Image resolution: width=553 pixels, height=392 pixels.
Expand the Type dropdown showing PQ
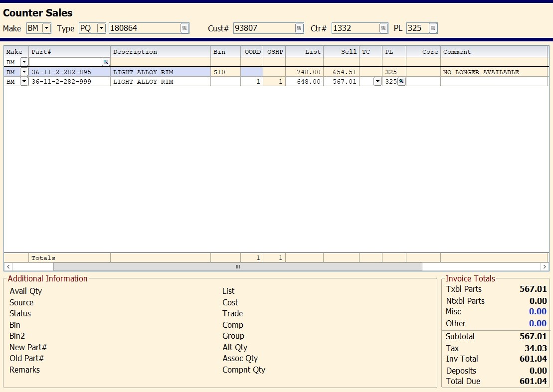click(102, 28)
